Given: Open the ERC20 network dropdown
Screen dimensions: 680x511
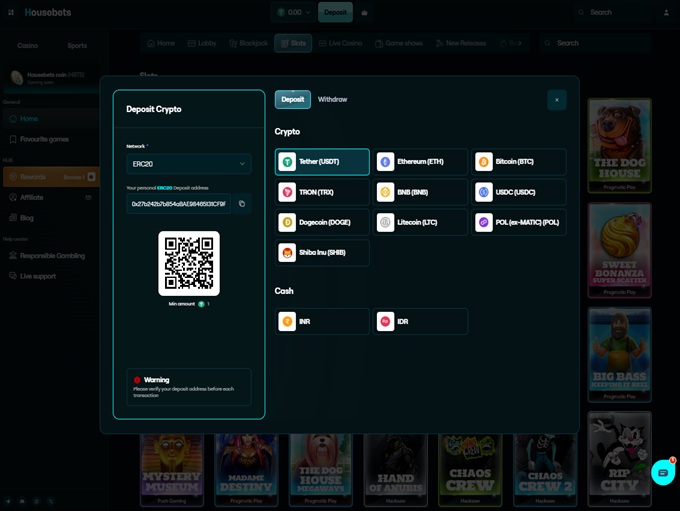Looking at the screenshot, I should click(188, 164).
